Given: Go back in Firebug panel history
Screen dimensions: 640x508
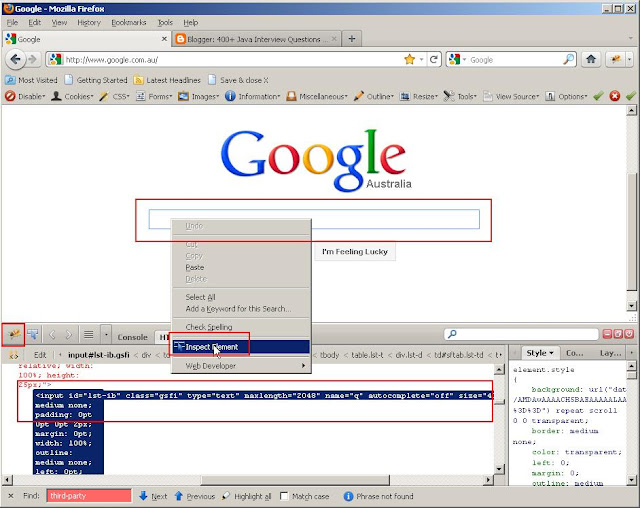Looking at the screenshot, I should point(52,335).
